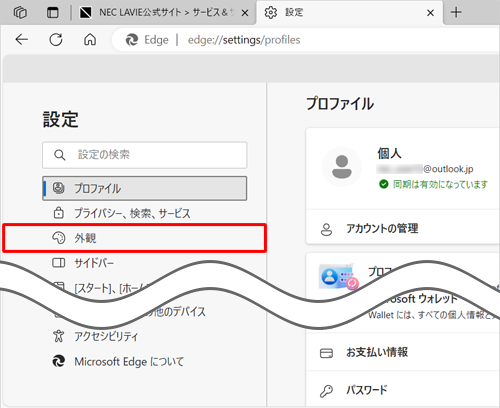Click the sidebar icon beside サイドバー
Viewport: 500px width, 408px height.
tap(59, 263)
